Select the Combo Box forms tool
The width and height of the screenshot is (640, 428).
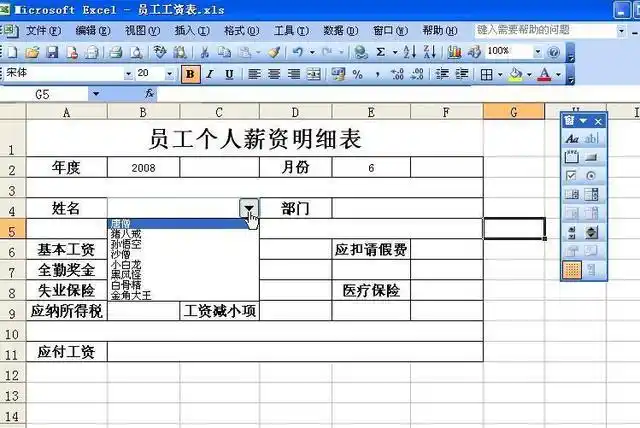pos(591,195)
